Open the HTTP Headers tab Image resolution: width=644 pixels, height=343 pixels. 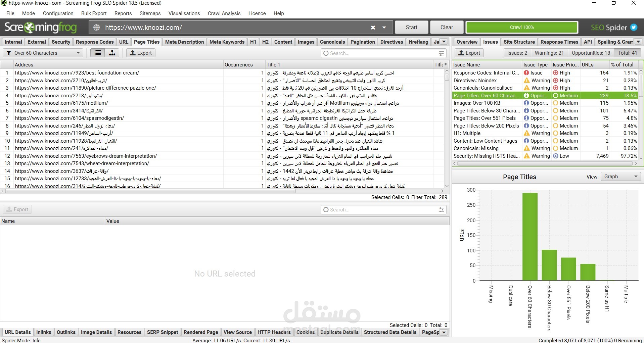click(274, 332)
